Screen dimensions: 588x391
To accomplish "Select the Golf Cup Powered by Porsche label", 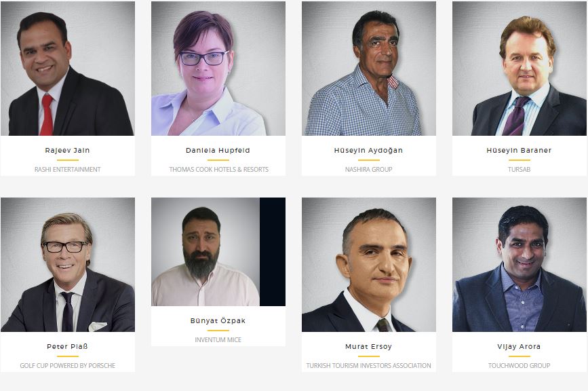I will (x=68, y=365).
